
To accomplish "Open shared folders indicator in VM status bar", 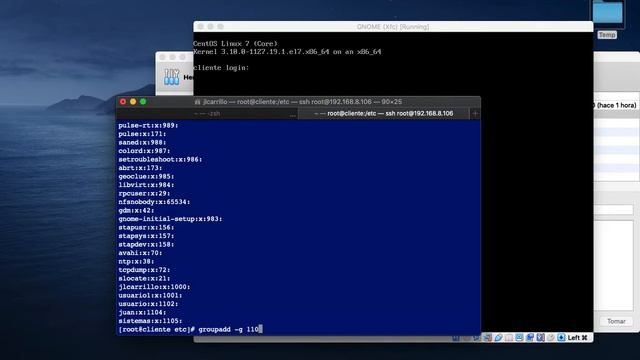I will click(x=509, y=338).
